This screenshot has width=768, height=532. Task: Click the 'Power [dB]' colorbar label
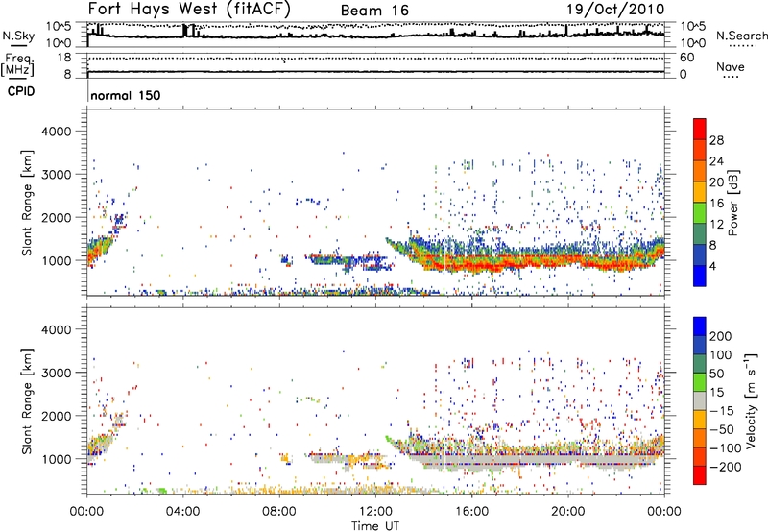[x=732, y=203]
